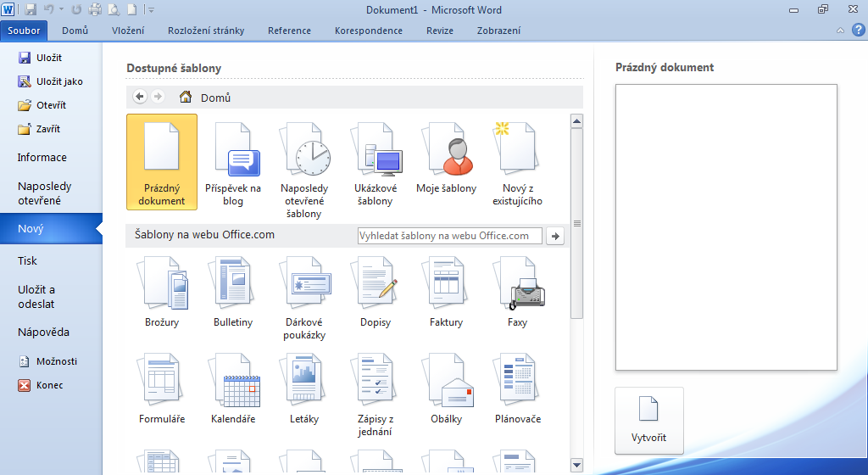This screenshot has width=868, height=475.
Task: Click the back arrow in template navigation
Action: pos(140,97)
